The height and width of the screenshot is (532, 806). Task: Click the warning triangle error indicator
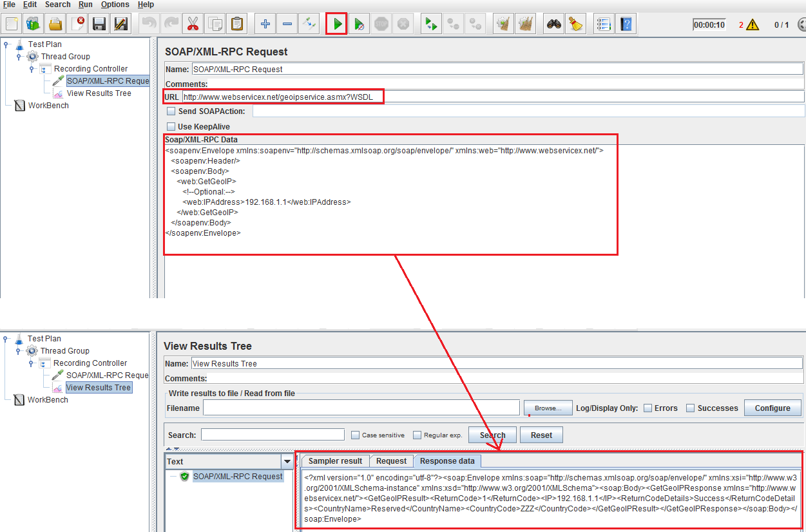coord(753,25)
